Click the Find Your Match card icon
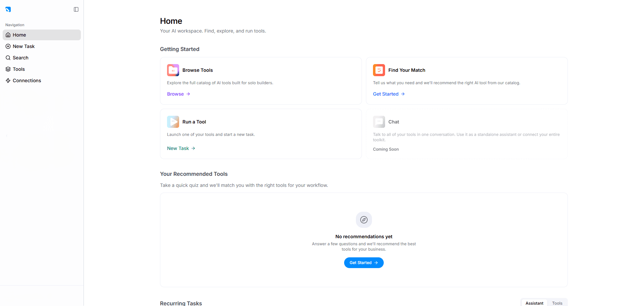 (x=379, y=70)
